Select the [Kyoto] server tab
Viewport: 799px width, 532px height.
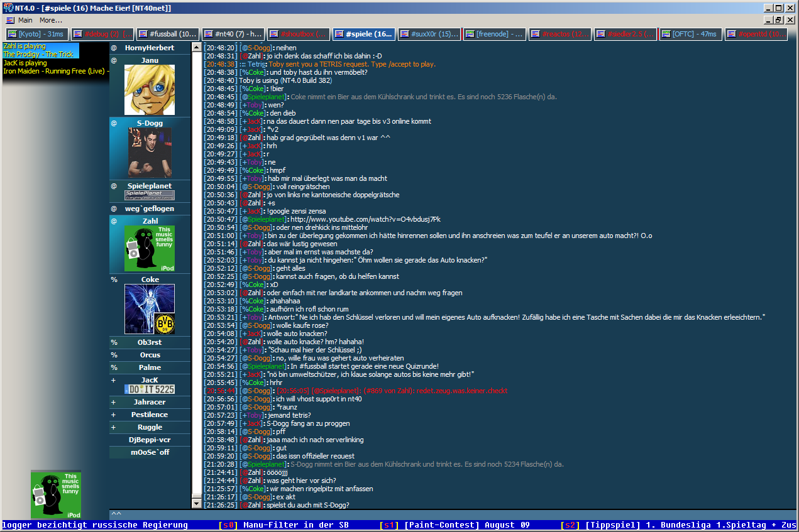(x=36, y=34)
